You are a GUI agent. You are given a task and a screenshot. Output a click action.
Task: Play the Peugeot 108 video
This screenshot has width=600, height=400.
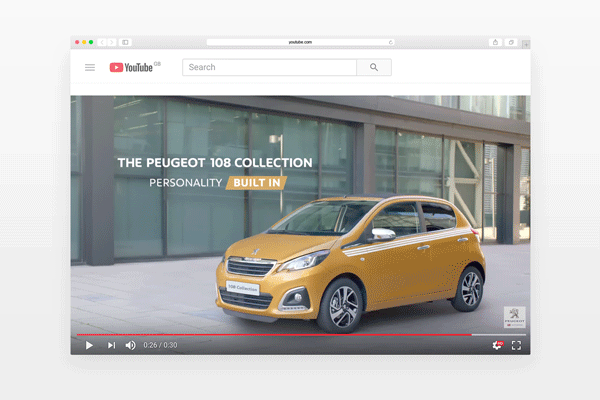point(89,345)
